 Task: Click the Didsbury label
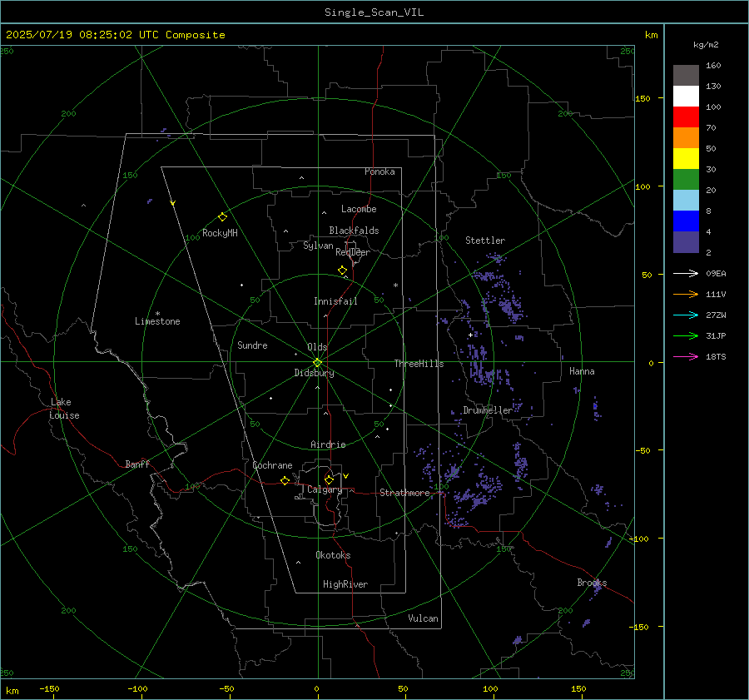[x=315, y=373]
